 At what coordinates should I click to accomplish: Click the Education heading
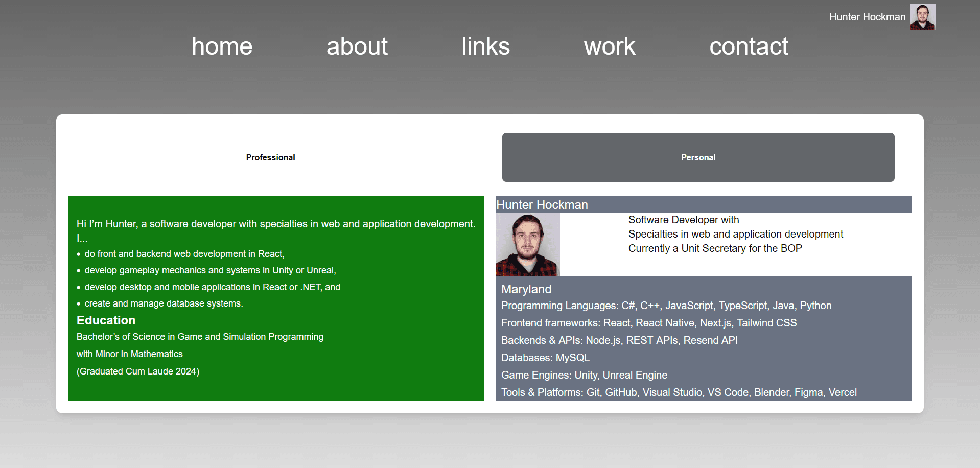106,320
